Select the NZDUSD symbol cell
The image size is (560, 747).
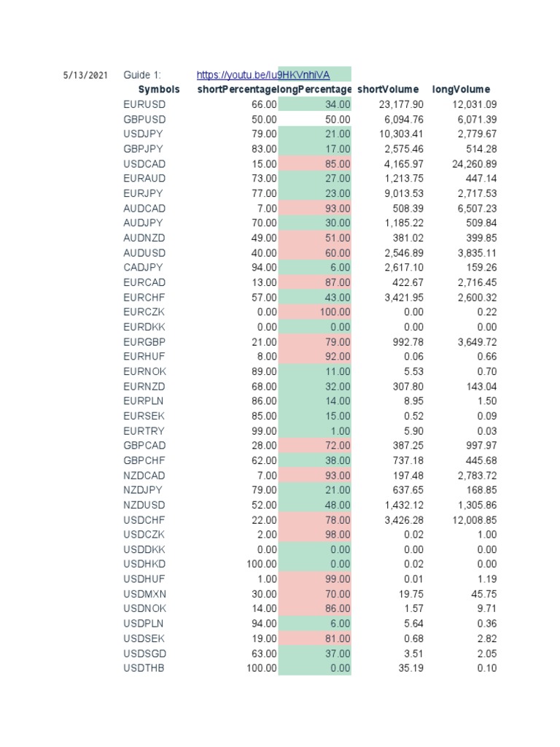[x=144, y=506]
